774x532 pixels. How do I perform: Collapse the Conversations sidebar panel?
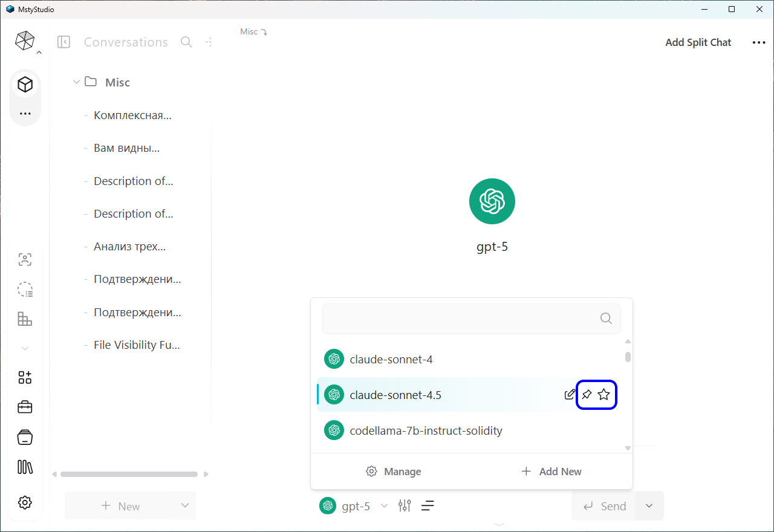[x=63, y=42]
